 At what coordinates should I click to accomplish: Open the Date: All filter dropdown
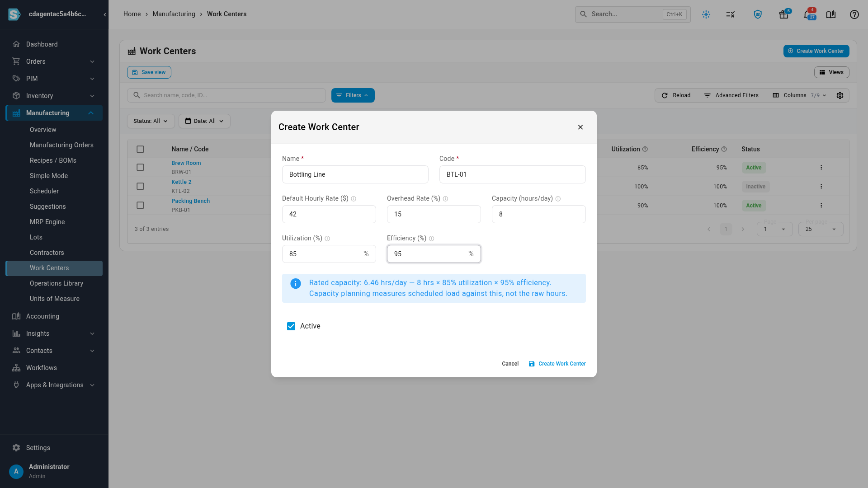click(204, 121)
